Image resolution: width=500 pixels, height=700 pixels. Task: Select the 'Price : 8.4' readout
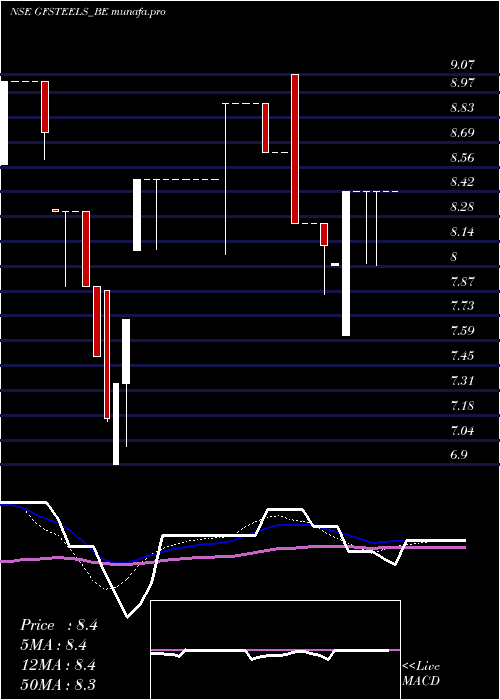coord(59,625)
